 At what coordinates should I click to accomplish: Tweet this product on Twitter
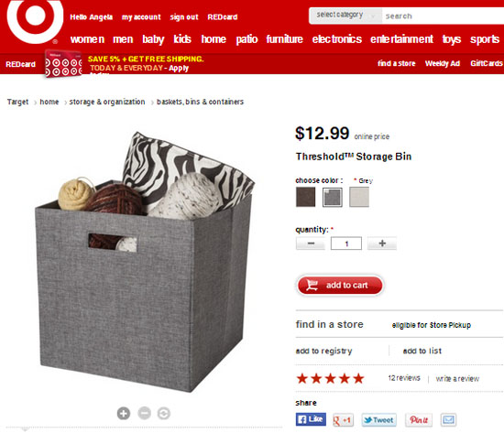379,420
